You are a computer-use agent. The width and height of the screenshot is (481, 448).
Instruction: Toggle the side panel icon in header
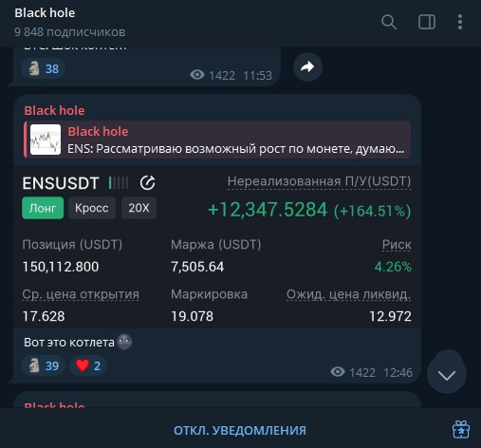coord(427,22)
